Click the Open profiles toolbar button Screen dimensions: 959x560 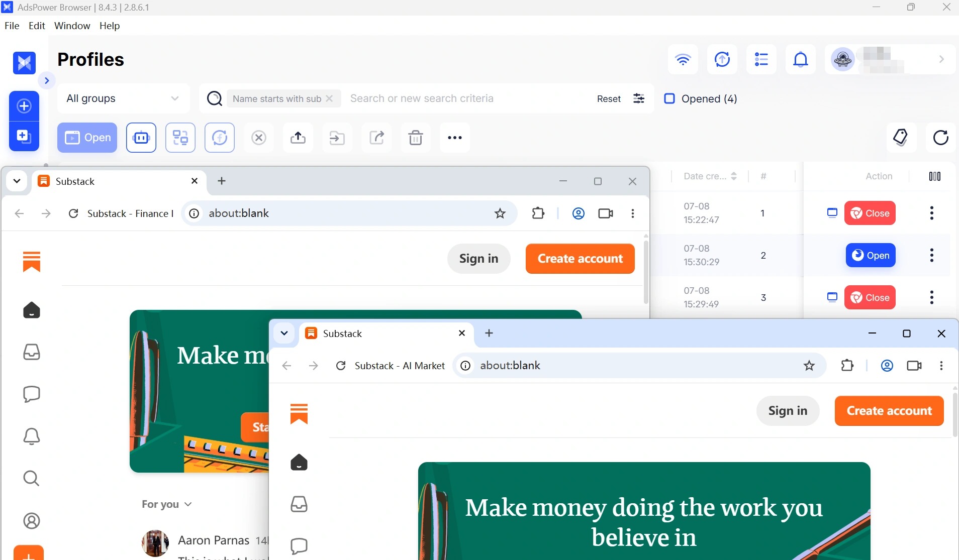point(87,138)
